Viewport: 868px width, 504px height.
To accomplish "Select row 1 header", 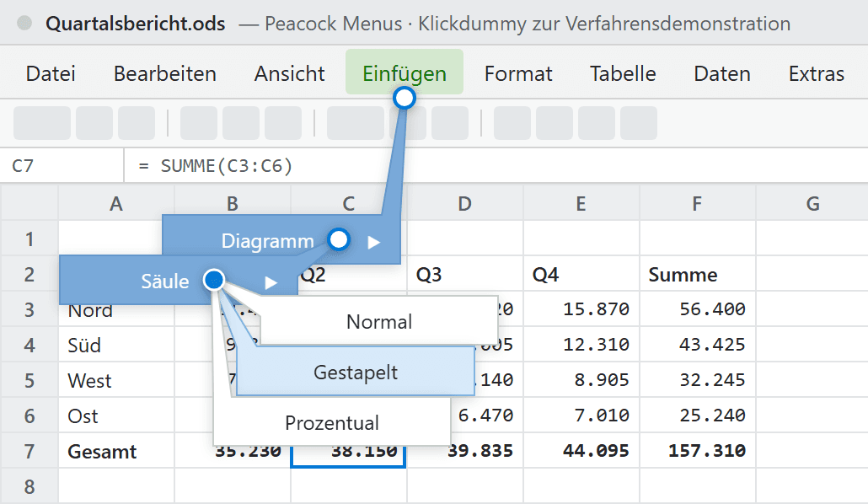I will tap(29, 239).
